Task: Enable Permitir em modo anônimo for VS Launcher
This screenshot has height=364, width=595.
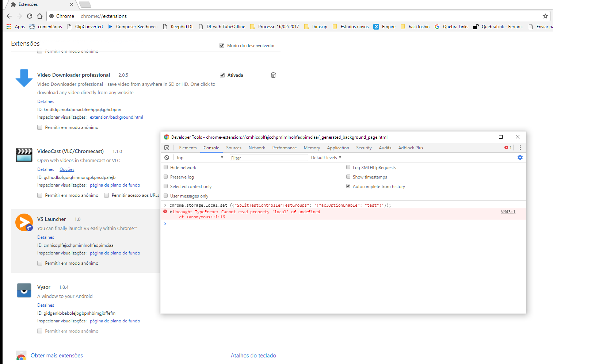Action: click(x=39, y=263)
